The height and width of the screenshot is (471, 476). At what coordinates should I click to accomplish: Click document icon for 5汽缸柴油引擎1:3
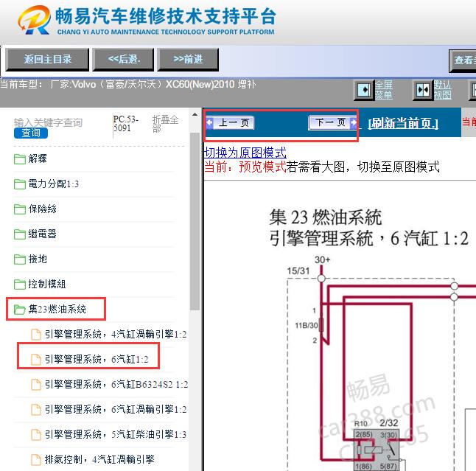[36, 435]
